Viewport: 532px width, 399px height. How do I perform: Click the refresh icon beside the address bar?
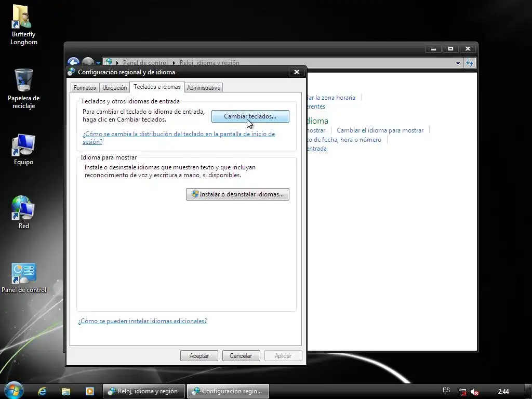(x=470, y=63)
